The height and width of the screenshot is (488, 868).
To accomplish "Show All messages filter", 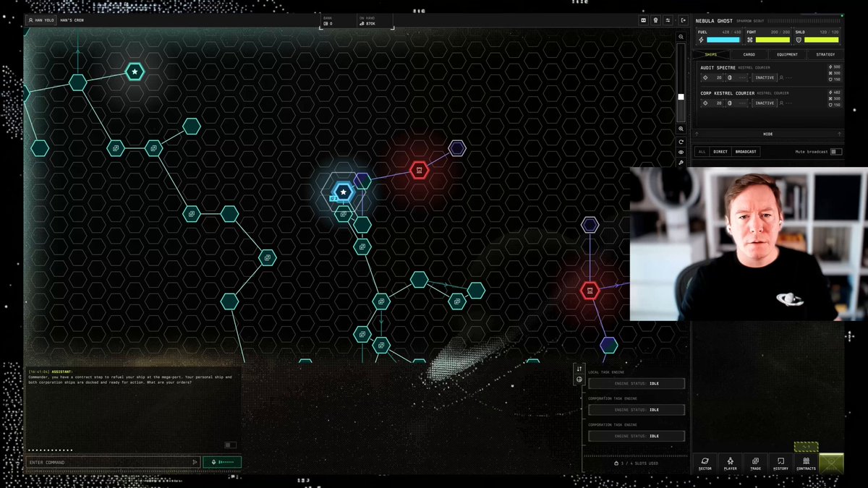I will click(x=702, y=152).
